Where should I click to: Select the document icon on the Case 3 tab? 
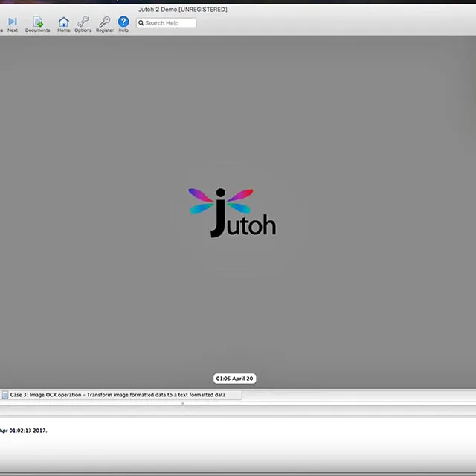coord(5,395)
